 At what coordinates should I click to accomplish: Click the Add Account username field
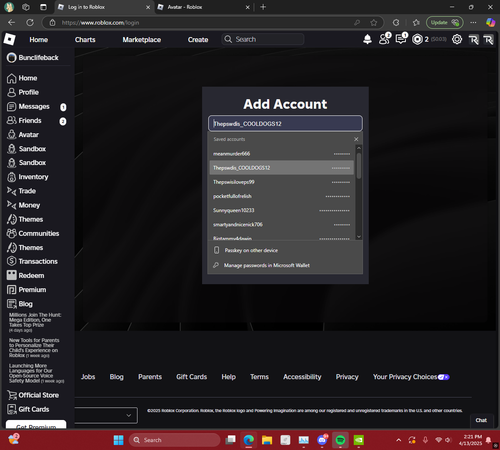pyautogui.click(x=285, y=124)
